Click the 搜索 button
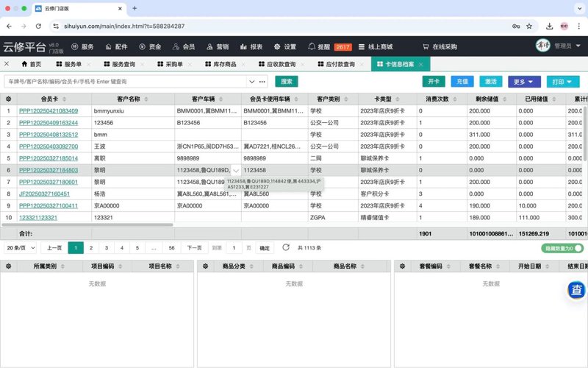 point(287,82)
